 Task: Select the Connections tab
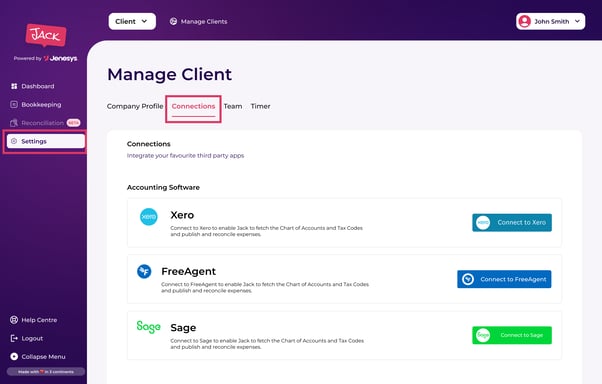pyautogui.click(x=194, y=106)
